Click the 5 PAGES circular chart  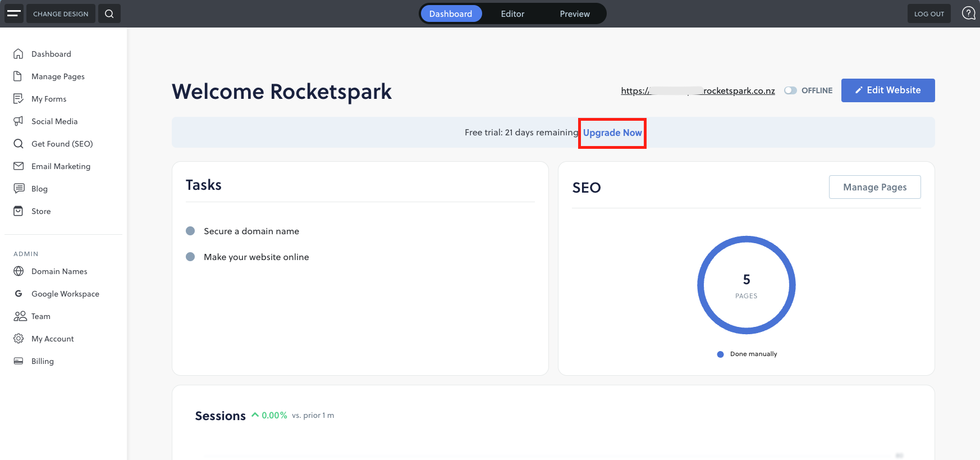click(x=746, y=285)
